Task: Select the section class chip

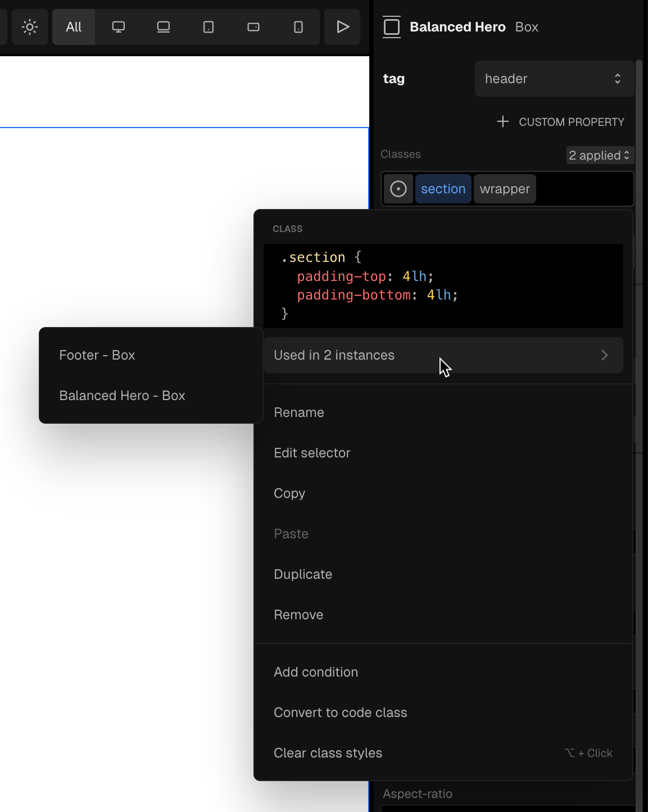Action: (443, 189)
